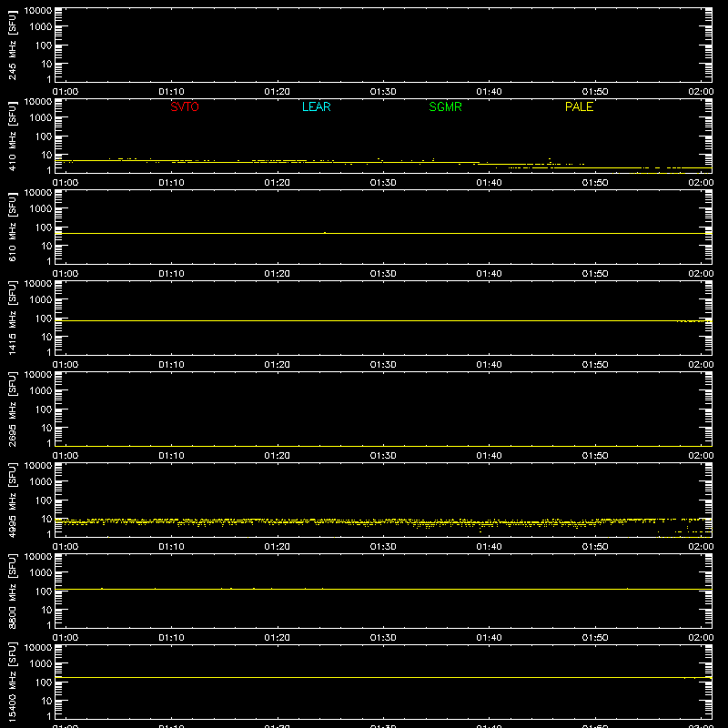Select the 15400 MHz [SFU] axis label
The width and height of the screenshot is (728, 728).
pos(12,682)
